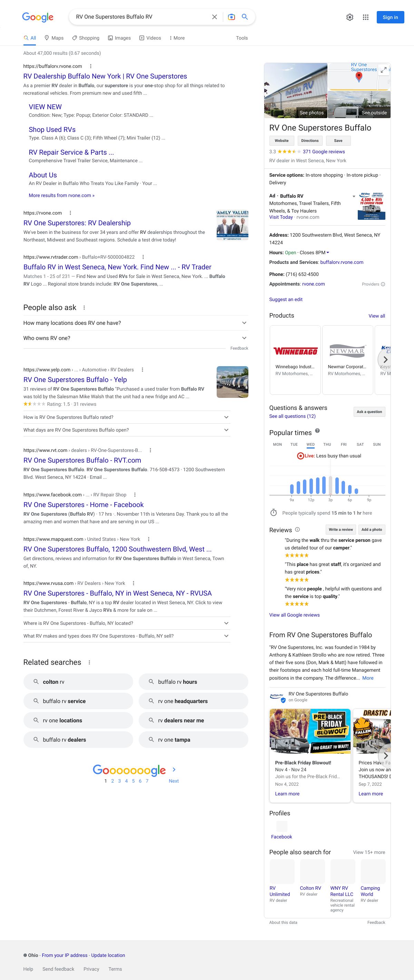
Task: Expand "How many locations does RV one have?"
Action: pyautogui.click(x=244, y=323)
